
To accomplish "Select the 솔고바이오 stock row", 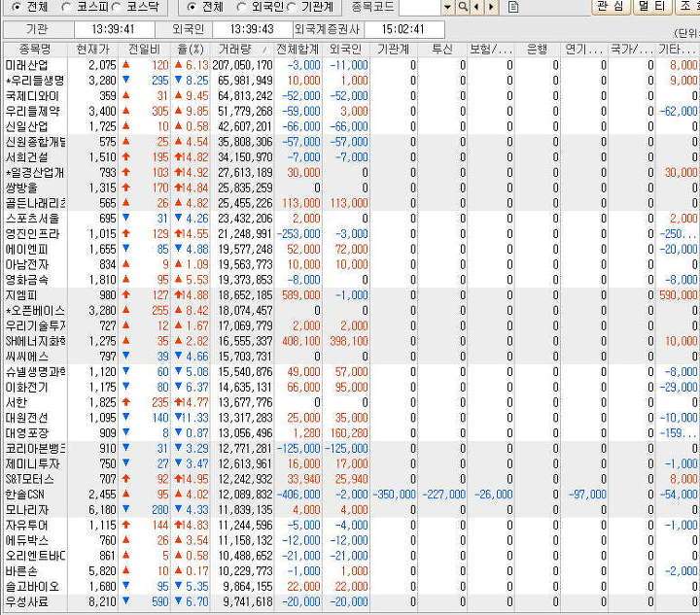I will tap(350, 587).
